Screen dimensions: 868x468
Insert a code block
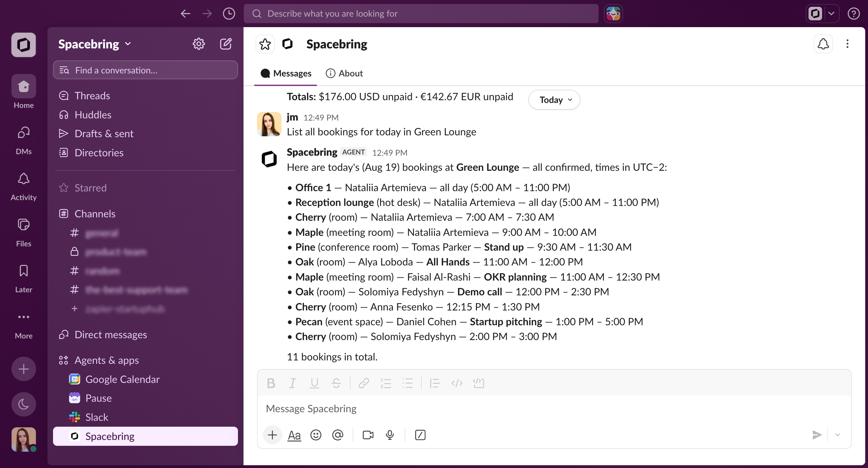point(478,383)
